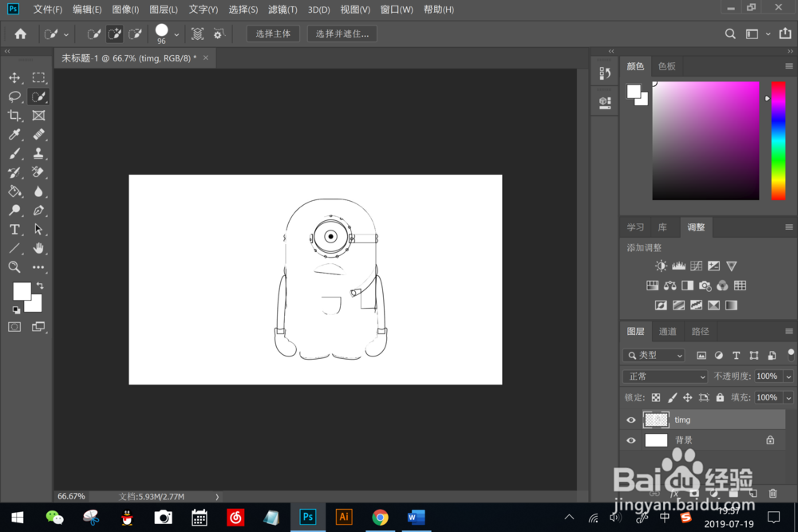The height and width of the screenshot is (532, 798).
Task: Expand the 不透明度 opacity dropdown arrow
Action: click(x=788, y=377)
